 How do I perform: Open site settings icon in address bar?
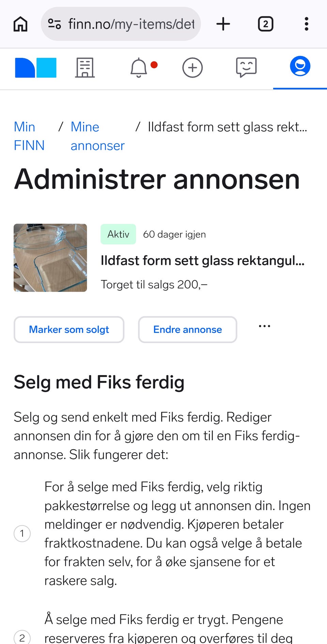[54, 24]
